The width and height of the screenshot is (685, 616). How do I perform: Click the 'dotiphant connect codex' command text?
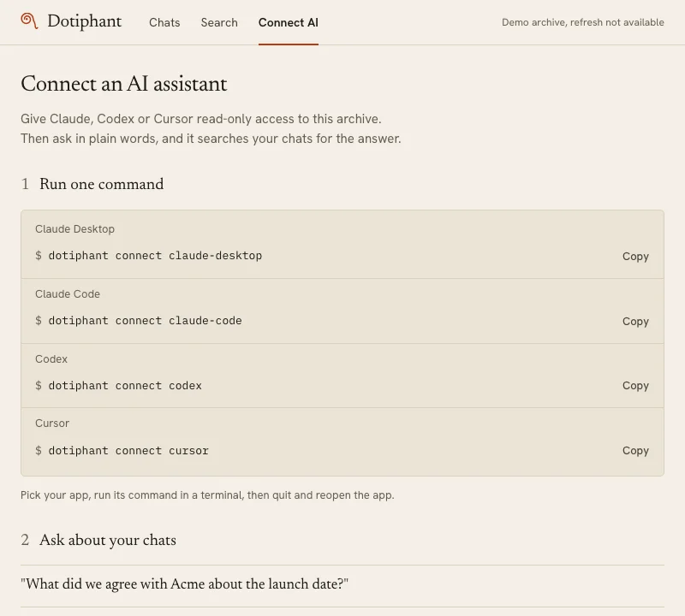[x=125, y=386]
